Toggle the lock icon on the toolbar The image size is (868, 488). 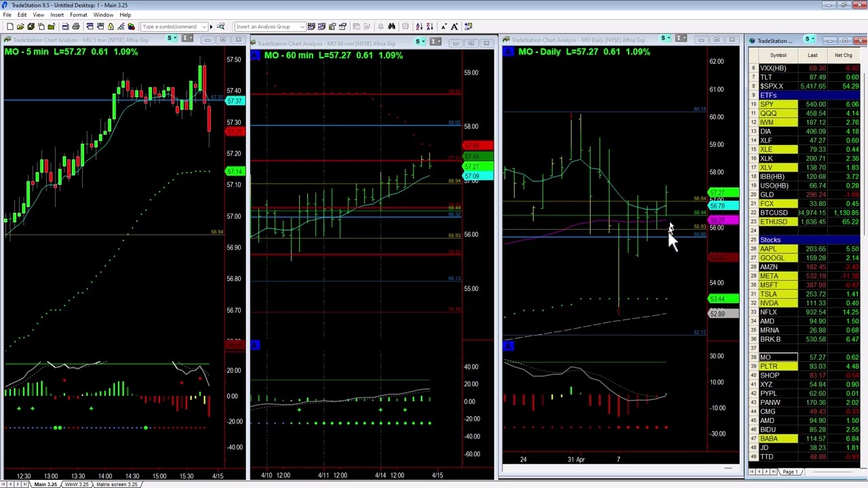[x=111, y=26]
